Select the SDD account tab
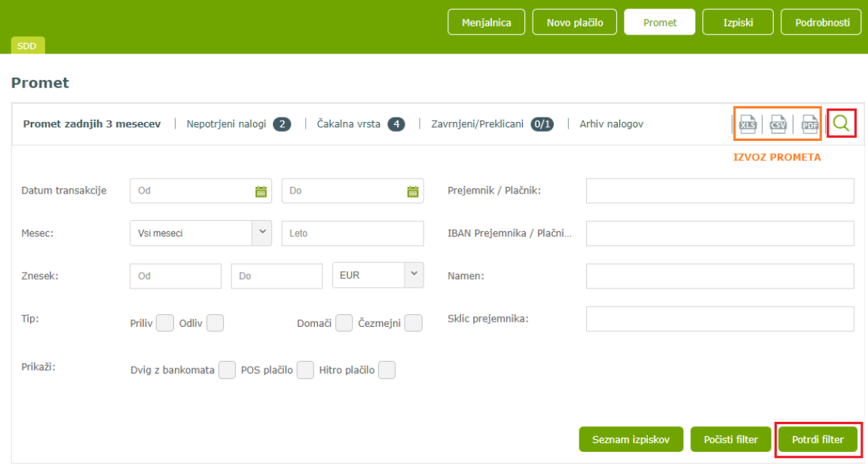This screenshot has height=464, width=868. pyautogui.click(x=27, y=45)
